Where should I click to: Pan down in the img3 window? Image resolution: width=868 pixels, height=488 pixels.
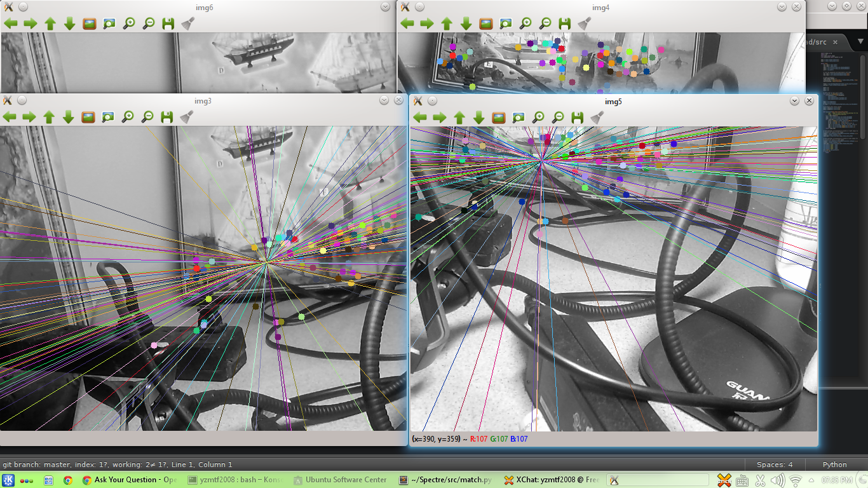[x=69, y=117]
